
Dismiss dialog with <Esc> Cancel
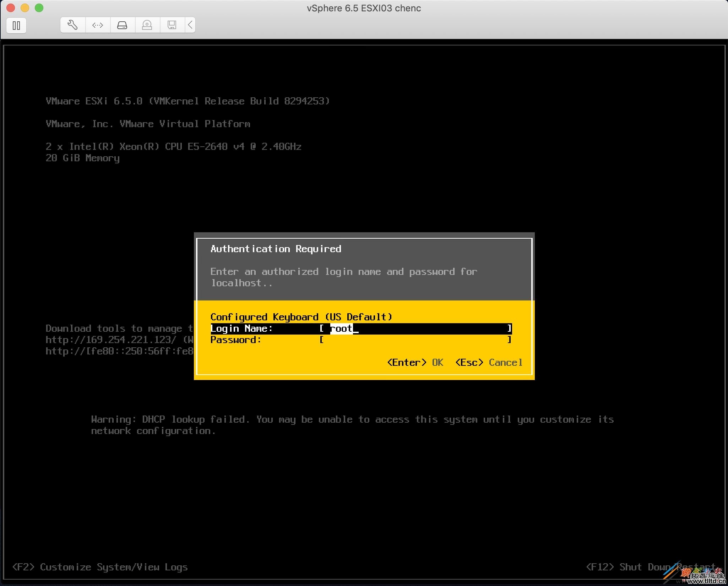pyautogui.click(x=489, y=363)
